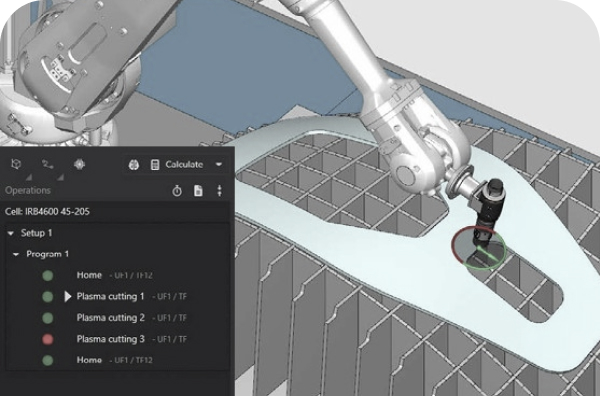Click the stopwatch icon in Operations header
600x396 pixels.
click(177, 191)
